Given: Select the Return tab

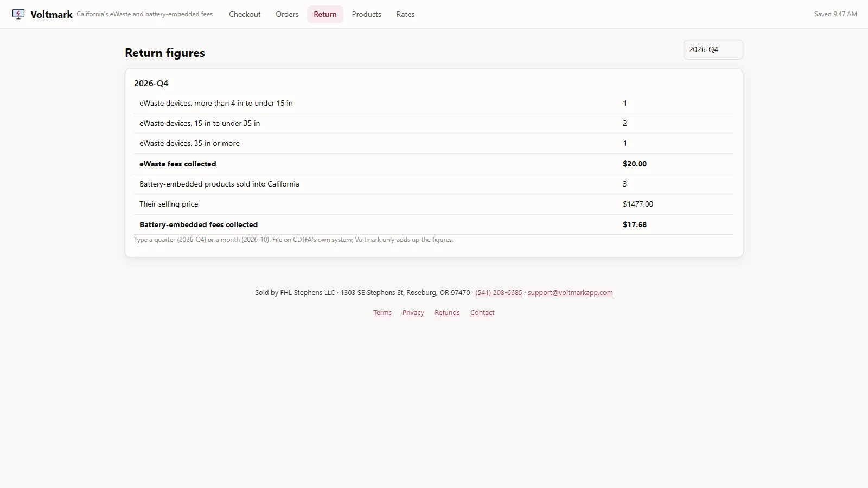Looking at the screenshot, I should [x=325, y=14].
